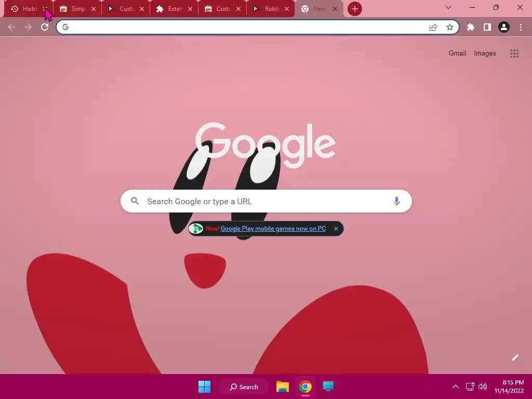Open the monitor app on taskbar
Screen dimensions: 532x399
(328, 387)
